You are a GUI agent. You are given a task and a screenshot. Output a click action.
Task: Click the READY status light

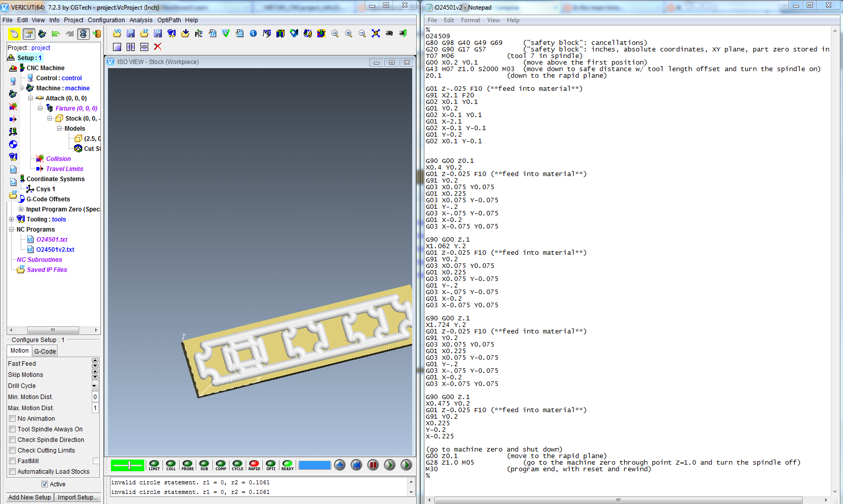point(288,465)
